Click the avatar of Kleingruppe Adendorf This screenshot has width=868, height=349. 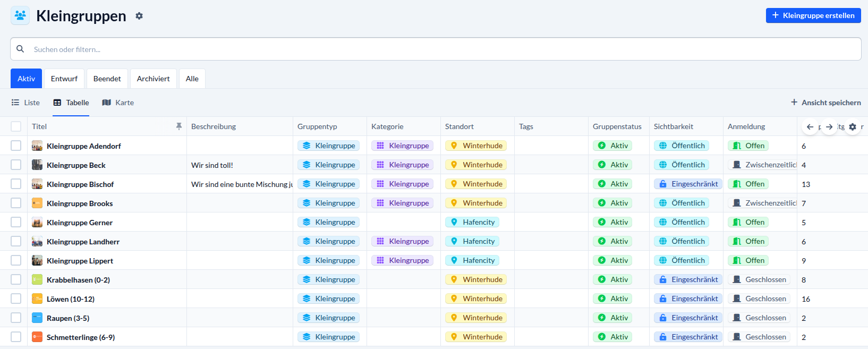[37, 146]
